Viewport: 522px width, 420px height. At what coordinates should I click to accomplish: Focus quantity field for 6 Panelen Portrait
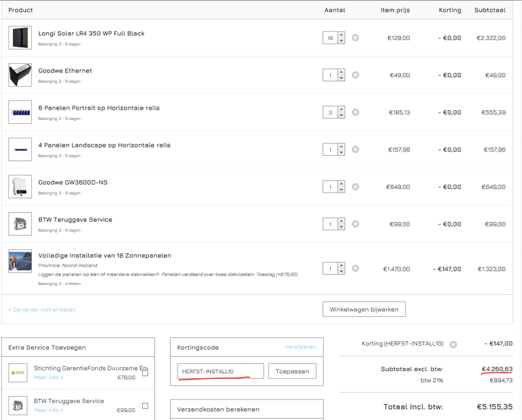(x=330, y=112)
